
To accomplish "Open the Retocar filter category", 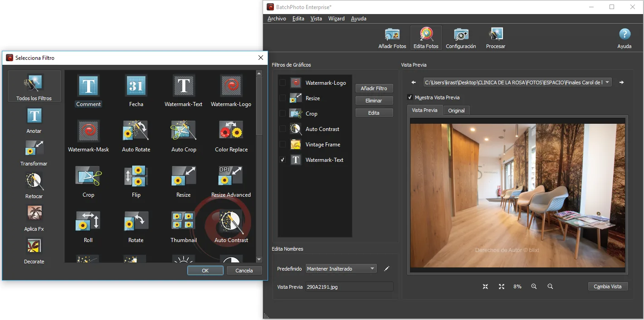I will pyautogui.click(x=34, y=183).
